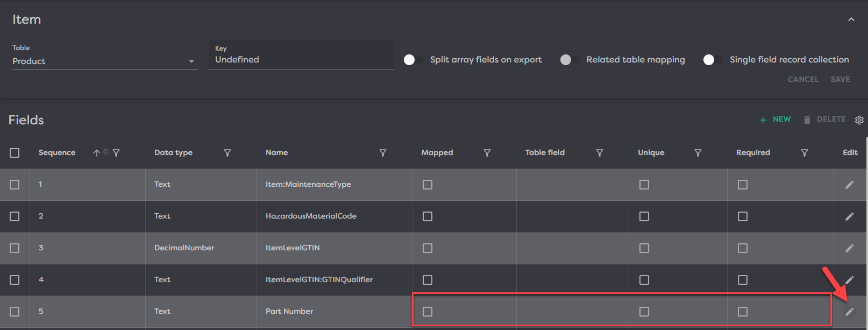The image size is (868, 330).
Task: Filter the Required column
Action: [805, 153]
